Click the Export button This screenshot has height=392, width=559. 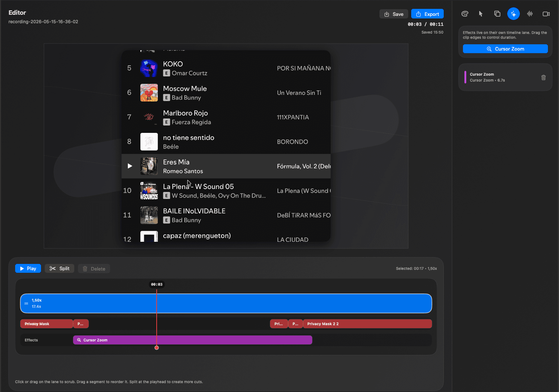(x=427, y=14)
